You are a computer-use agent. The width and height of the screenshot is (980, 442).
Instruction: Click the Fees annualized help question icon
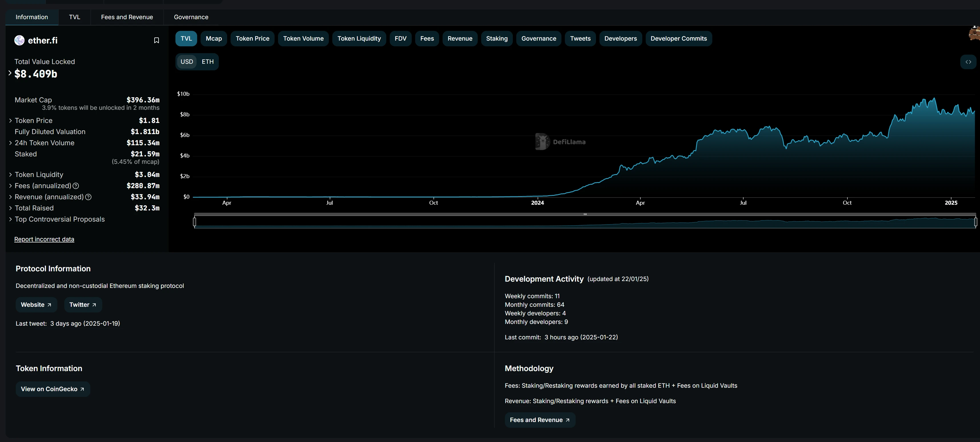click(x=76, y=186)
